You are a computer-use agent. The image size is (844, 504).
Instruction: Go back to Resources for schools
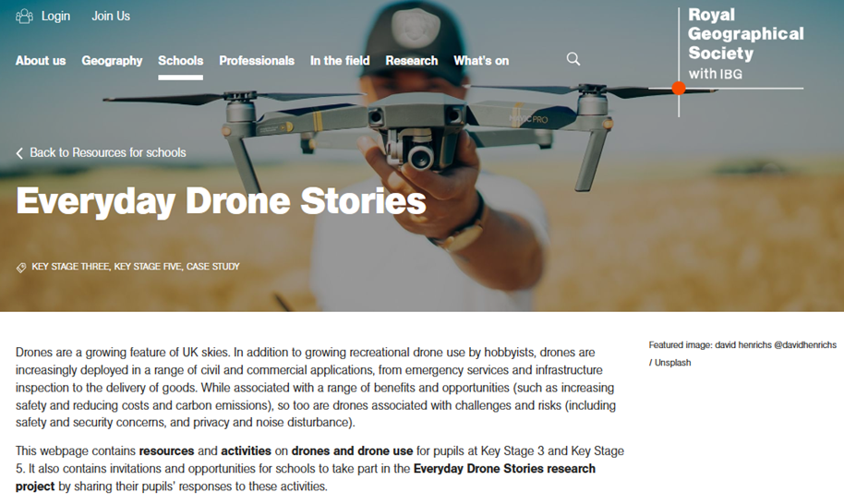[108, 152]
